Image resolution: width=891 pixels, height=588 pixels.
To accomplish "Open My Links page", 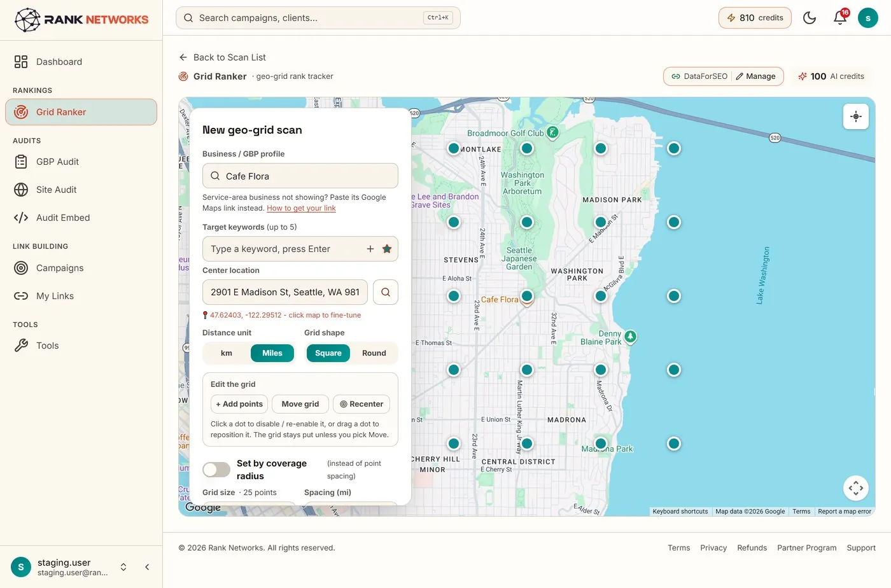I will pos(81,296).
